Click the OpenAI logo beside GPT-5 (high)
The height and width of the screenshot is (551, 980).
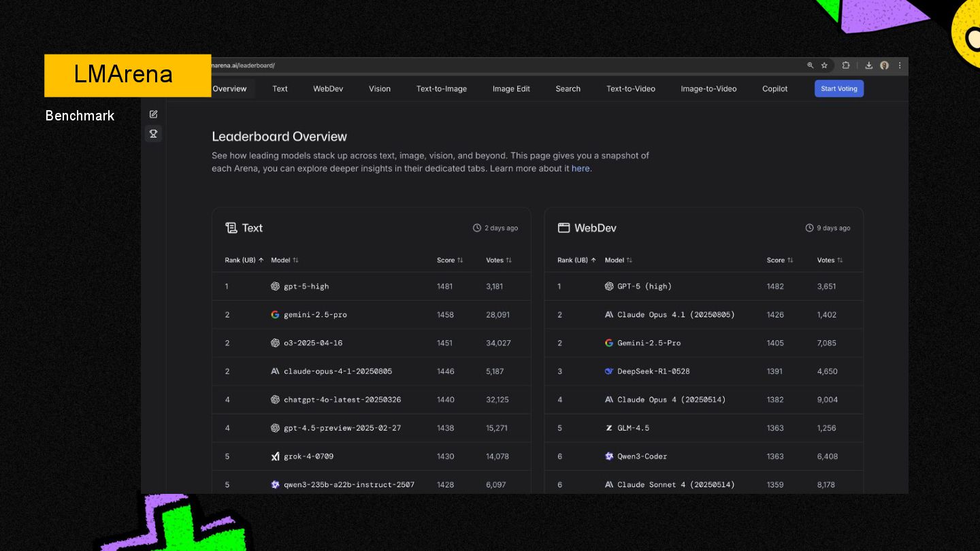pos(609,286)
